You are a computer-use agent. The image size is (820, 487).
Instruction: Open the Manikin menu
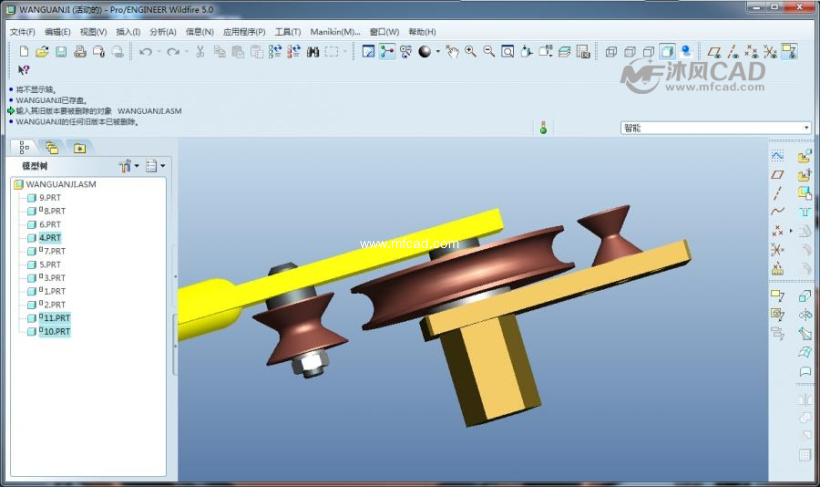coord(335,32)
